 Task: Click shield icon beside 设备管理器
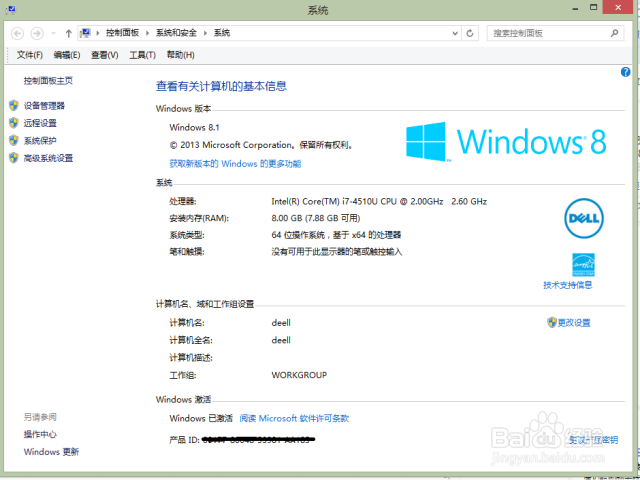[14, 106]
